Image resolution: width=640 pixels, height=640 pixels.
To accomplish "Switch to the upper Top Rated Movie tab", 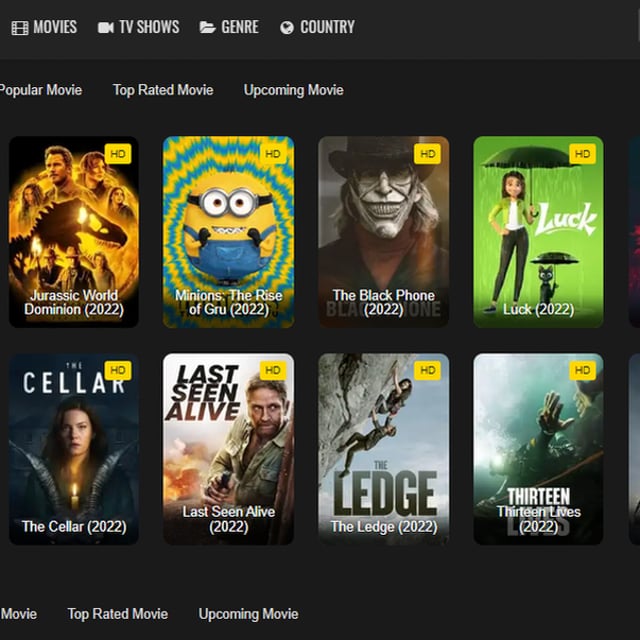I will tap(163, 90).
